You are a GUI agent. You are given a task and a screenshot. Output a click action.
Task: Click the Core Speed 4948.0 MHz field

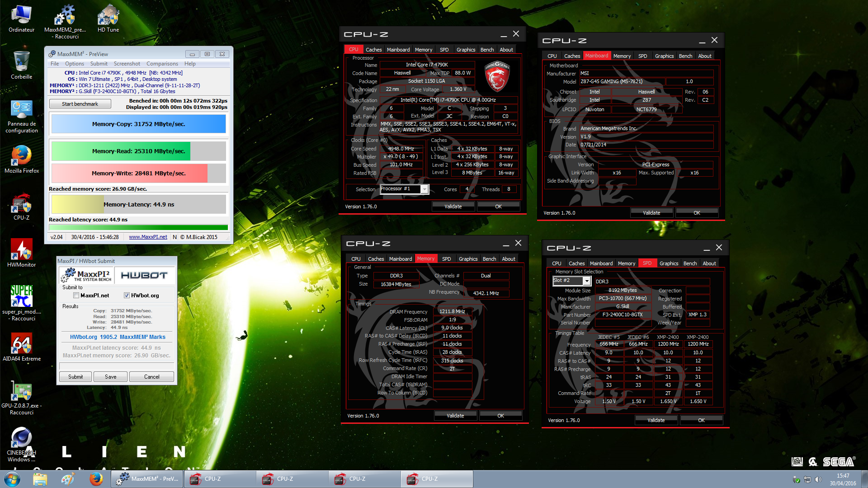point(401,149)
